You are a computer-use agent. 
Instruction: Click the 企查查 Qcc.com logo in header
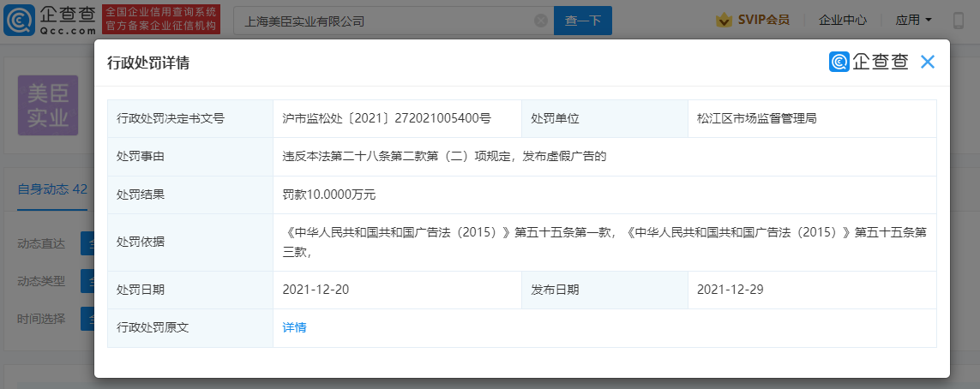[x=50, y=20]
